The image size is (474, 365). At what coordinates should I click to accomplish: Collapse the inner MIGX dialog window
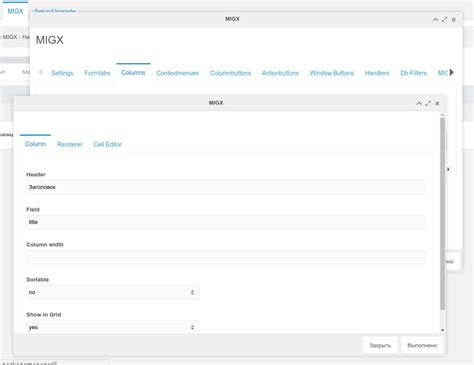coord(419,103)
